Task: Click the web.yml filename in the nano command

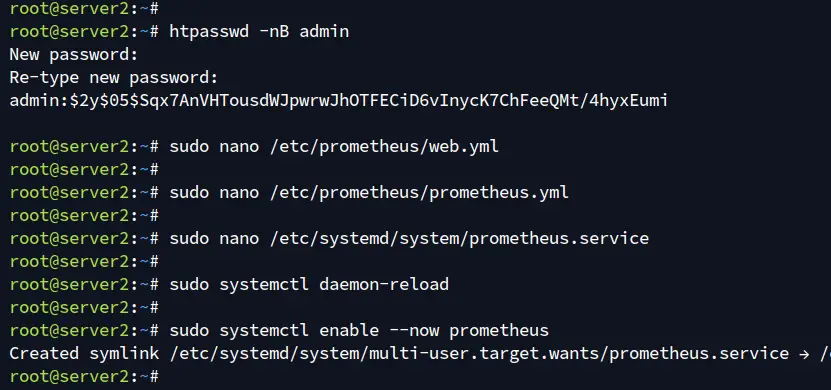Action: point(464,146)
